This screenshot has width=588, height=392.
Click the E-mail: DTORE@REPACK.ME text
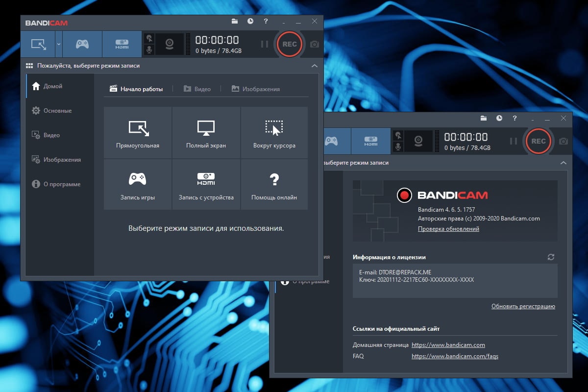(395, 272)
